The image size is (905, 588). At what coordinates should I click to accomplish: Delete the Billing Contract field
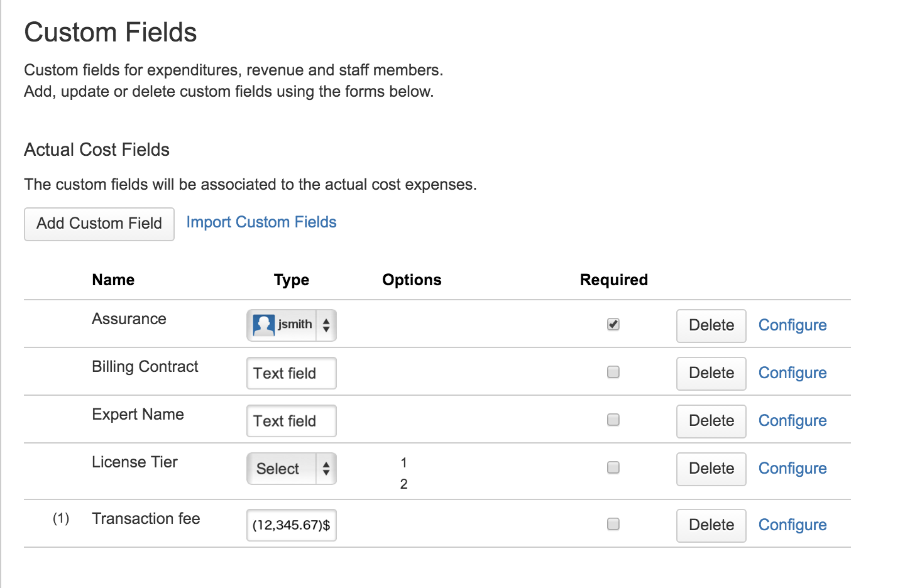711,373
